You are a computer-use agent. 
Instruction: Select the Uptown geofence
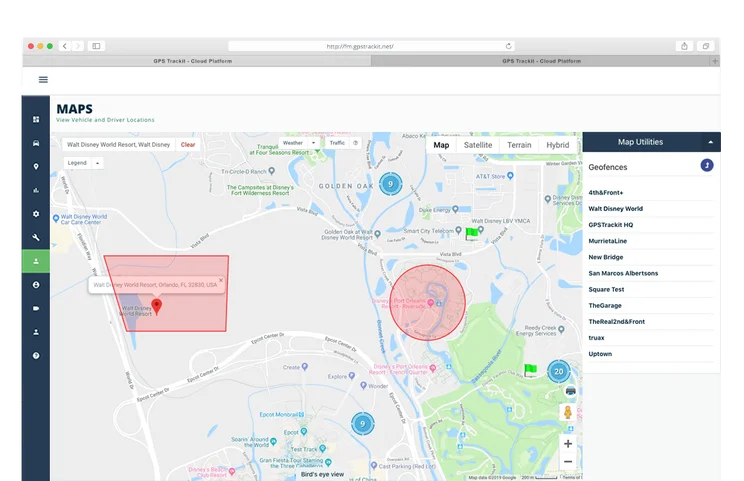pyautogui.click(x=651, y=354)
